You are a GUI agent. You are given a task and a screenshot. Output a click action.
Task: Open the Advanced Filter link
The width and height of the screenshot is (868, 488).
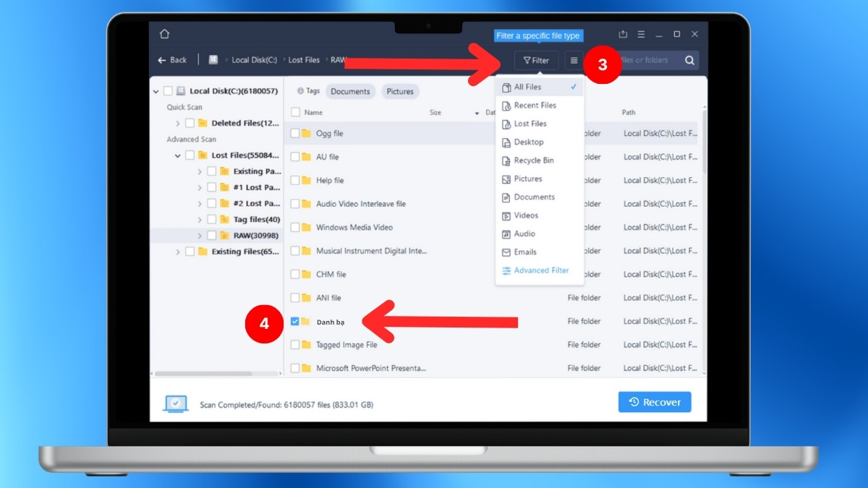tap(541, 270)
